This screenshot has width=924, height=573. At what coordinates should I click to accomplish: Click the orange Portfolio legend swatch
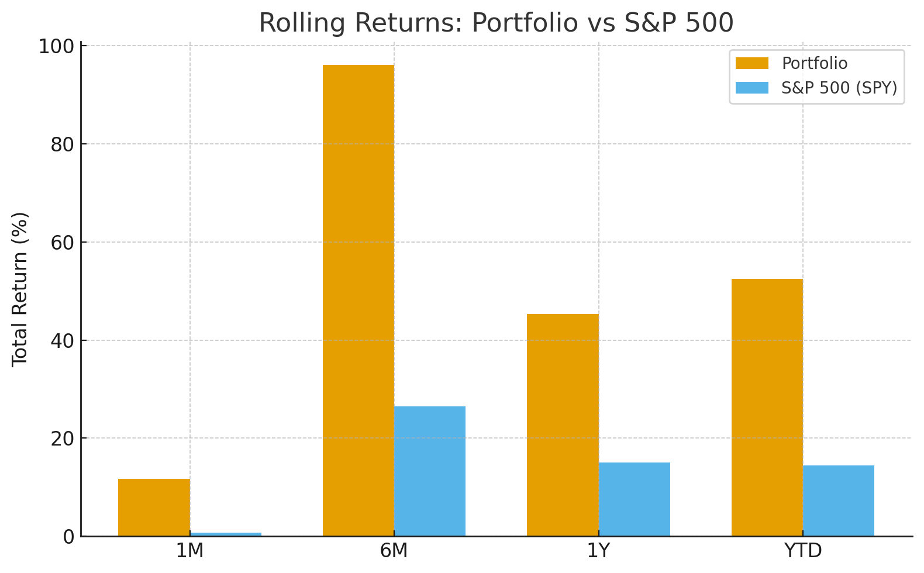tap(751, 63)
